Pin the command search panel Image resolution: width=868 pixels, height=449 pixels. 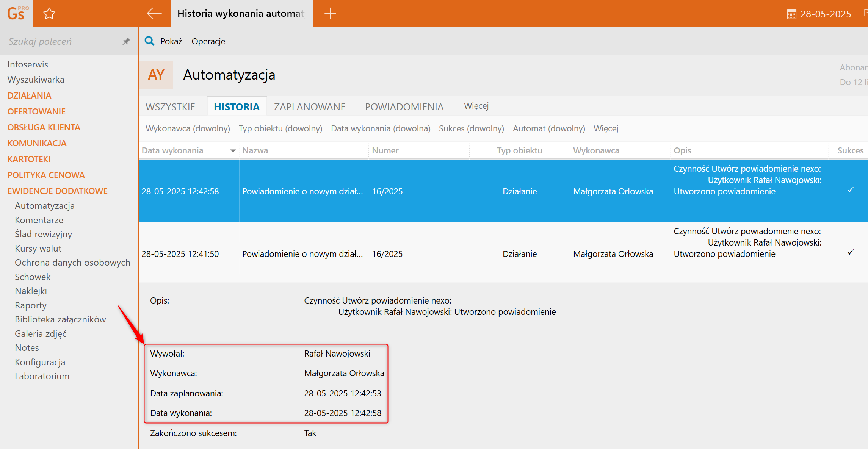pos(126,41)
